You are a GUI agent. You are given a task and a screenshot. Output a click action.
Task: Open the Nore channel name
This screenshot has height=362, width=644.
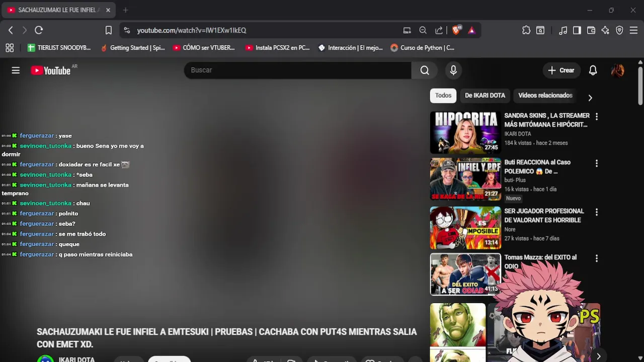(x=510, y=229)
